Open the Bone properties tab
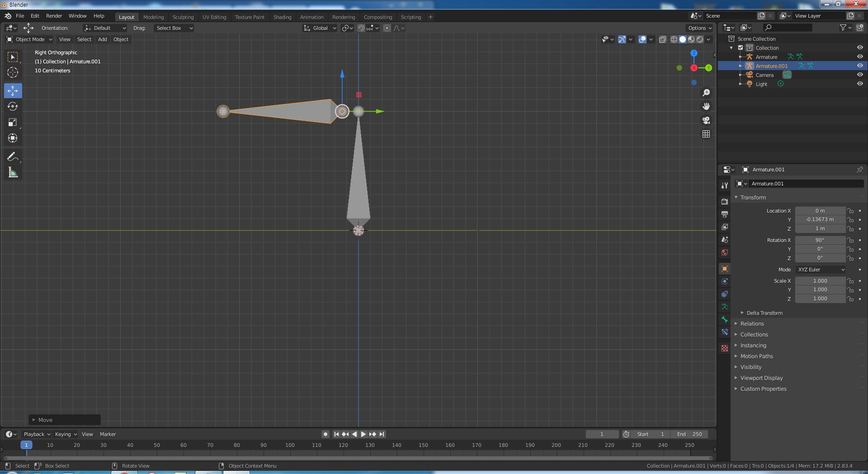Screen dimensions: 868x474 point(725,319)
